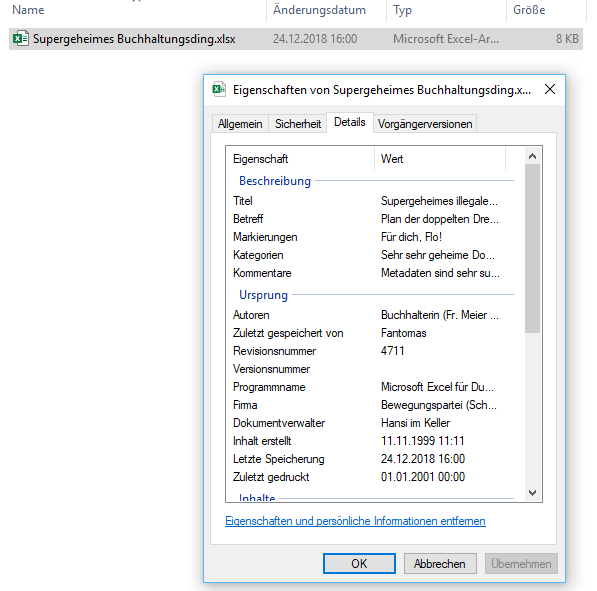This screenshot has width=597, height=591.
Task: Click scroll-down arrow of properties list
Action: (532, 493)
